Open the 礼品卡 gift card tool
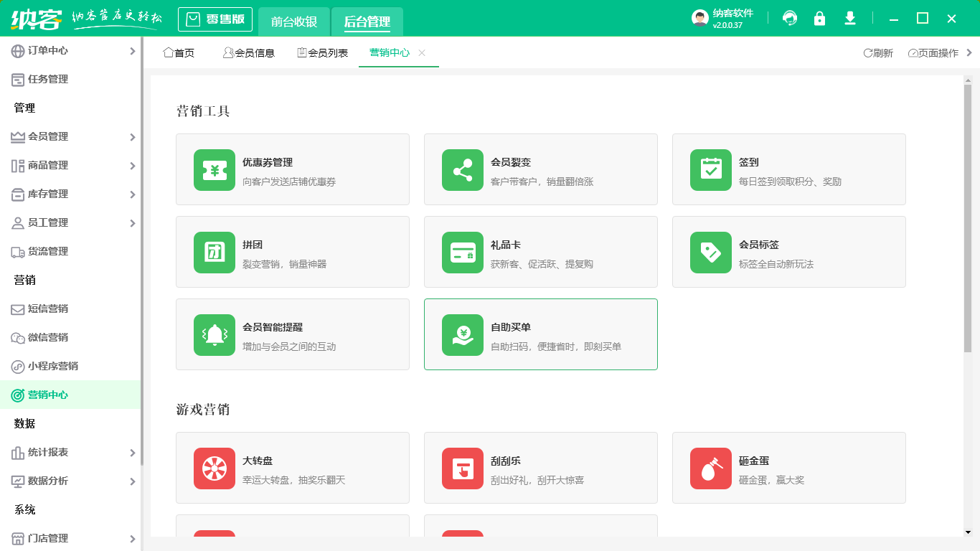The image size is (980, 551). tap(540, 252)
